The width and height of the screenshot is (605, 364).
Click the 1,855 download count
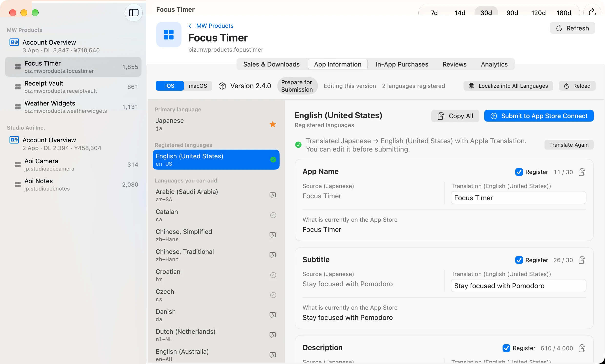tap(130, 67)
